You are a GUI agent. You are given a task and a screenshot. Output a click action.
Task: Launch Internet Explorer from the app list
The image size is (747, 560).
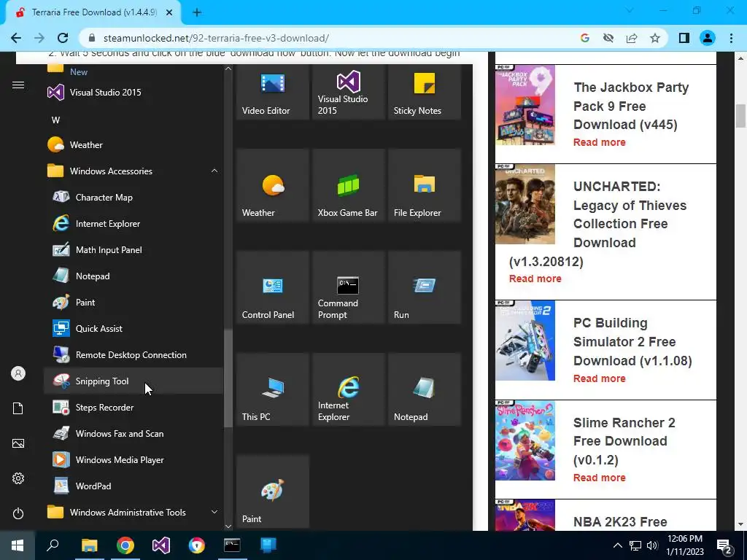[x=133, y=223]
